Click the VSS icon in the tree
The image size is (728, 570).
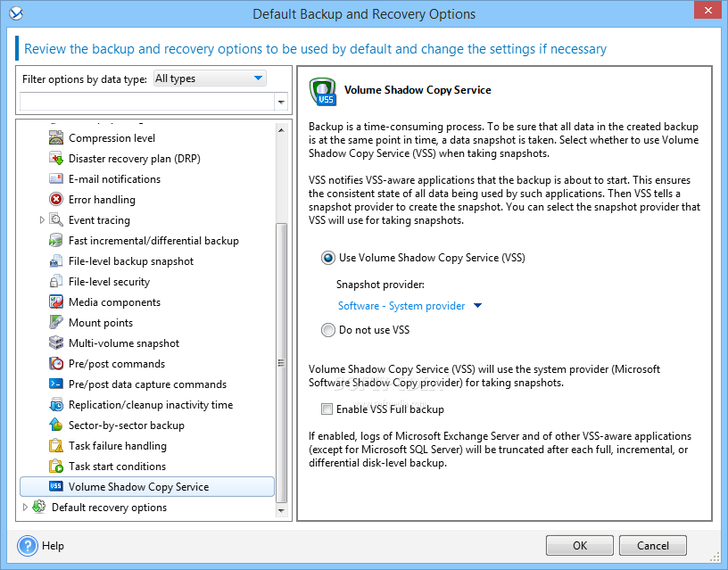(55, 486)
